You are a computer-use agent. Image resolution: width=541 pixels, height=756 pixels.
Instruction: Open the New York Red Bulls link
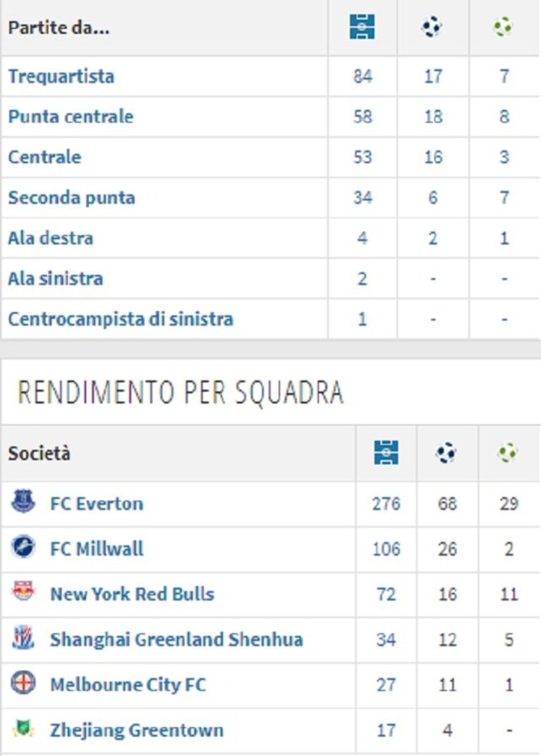pos(132,594)
